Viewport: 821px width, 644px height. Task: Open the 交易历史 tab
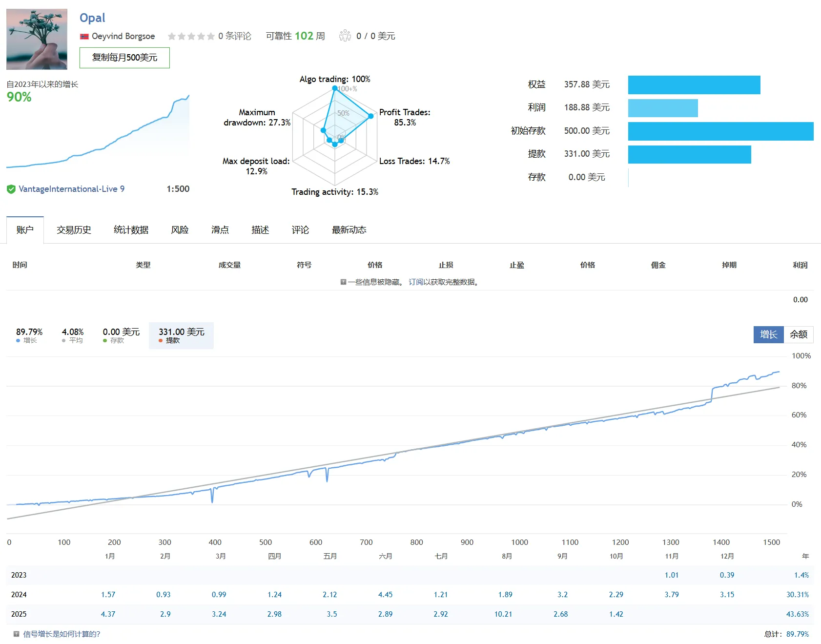tap(74, 230)
